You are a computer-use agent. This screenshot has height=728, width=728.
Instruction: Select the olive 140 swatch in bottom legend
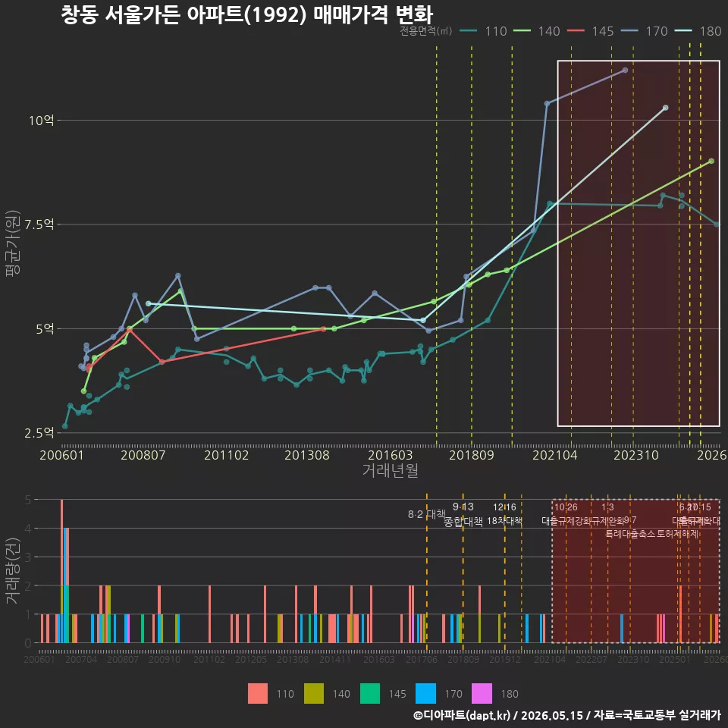[x=314, y=694]
